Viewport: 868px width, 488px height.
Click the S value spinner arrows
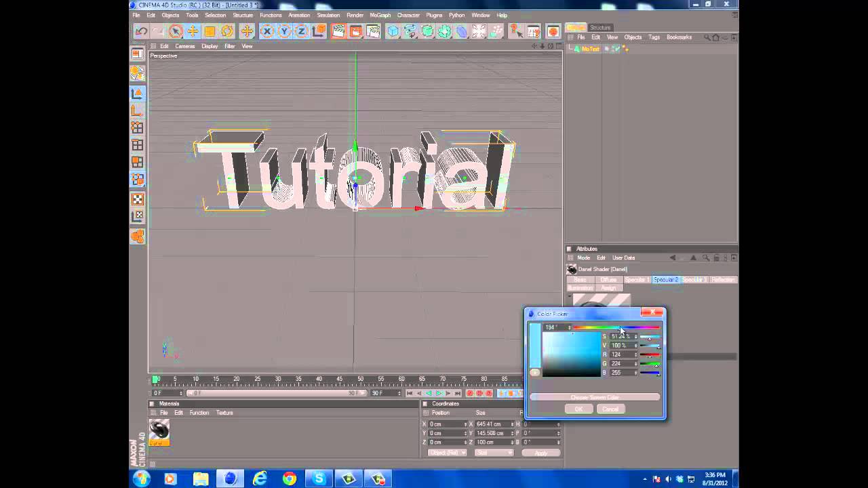635,336
